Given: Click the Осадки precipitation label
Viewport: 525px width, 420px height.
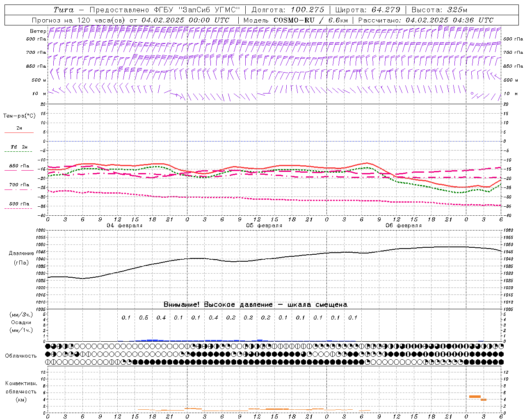Looking at the screenshot, I should pos(21,322).
